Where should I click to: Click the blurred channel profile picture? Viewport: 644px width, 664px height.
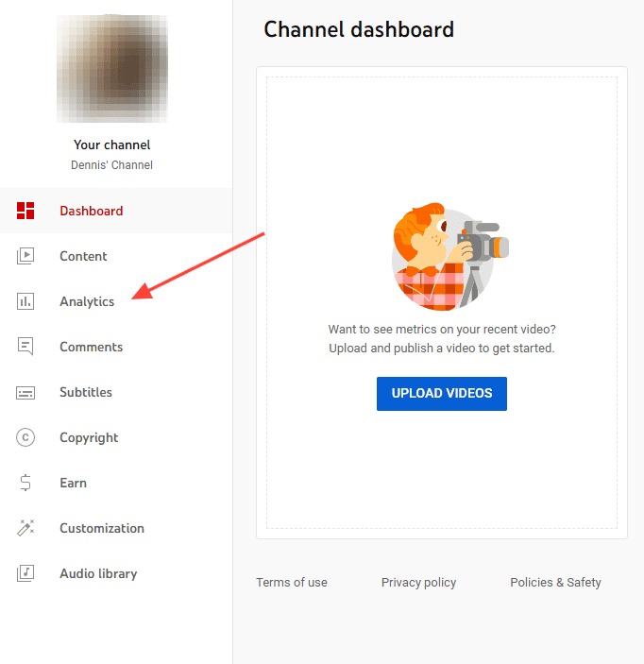pyautogui.click(x=112, y=69)
